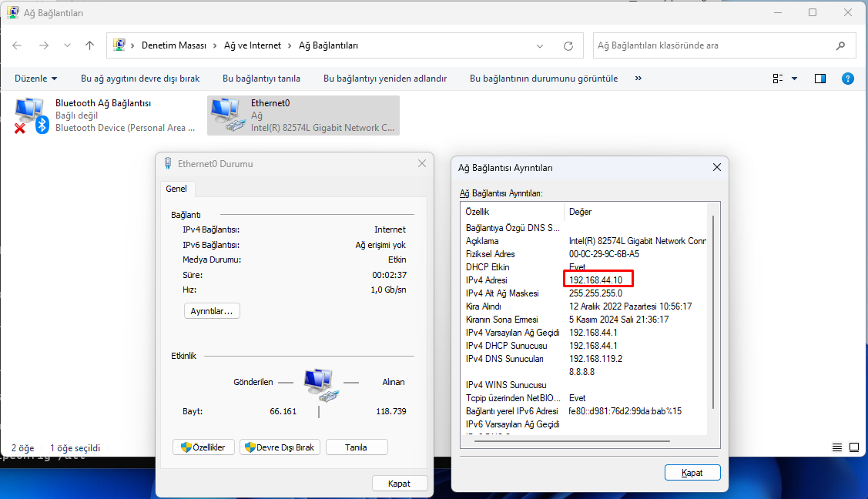
Task: Choose Bu bağlantıyı yeniden adlandır command
Action: coord(385,79)
